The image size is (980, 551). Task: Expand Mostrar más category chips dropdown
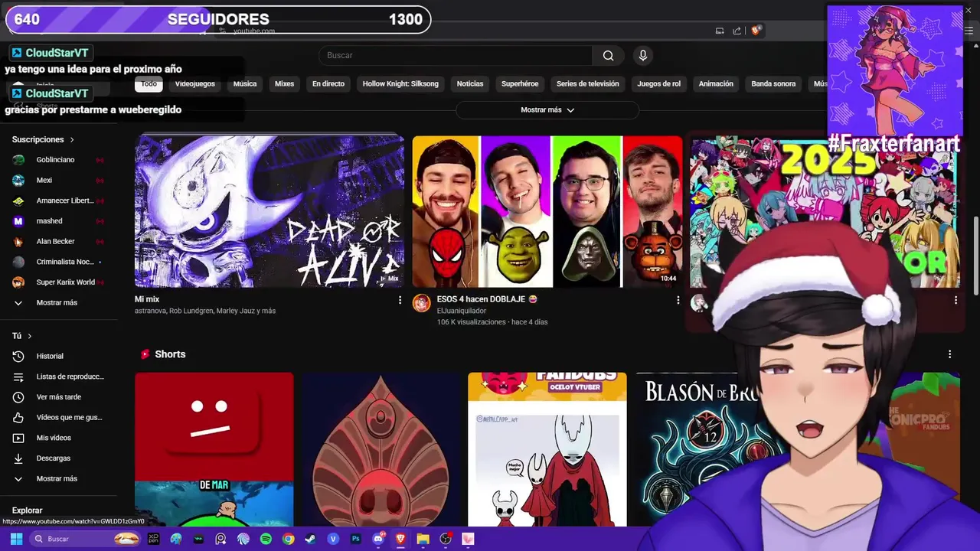[x=547, y=110]
